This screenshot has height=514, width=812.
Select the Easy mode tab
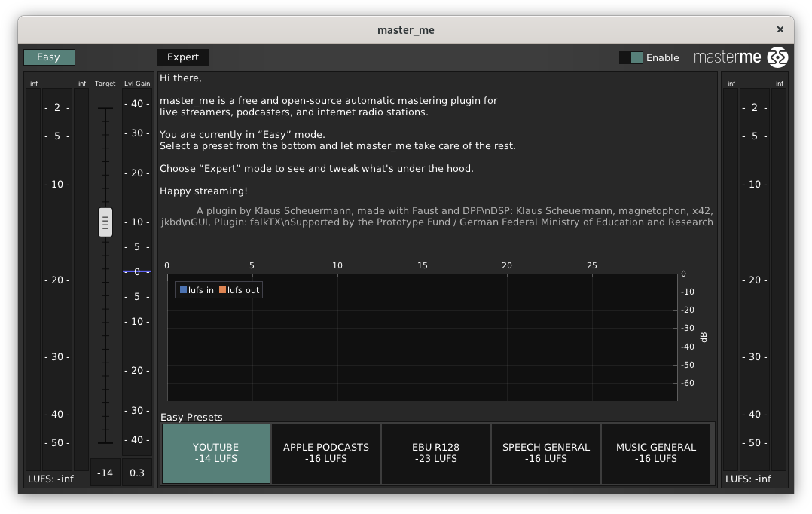click(x=49, y=57)
